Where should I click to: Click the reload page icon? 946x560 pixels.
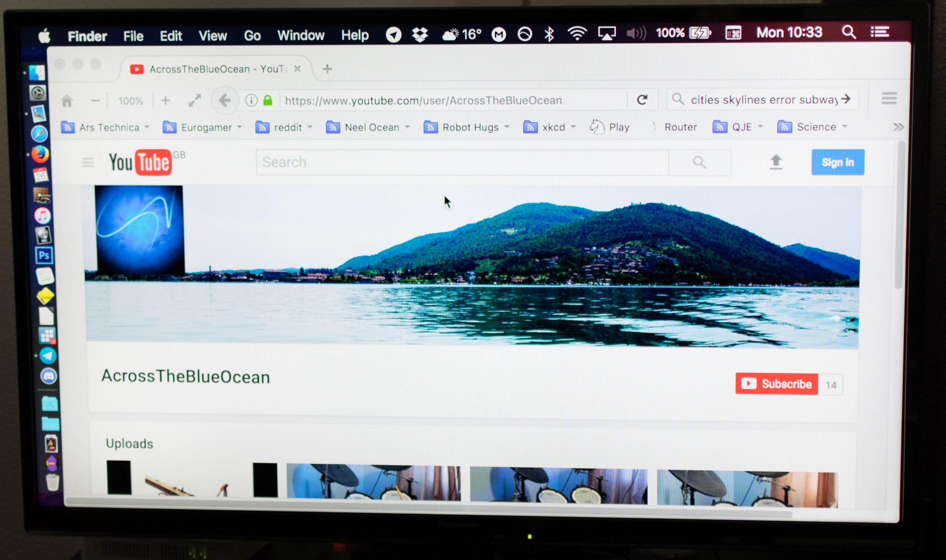click(x=642, y=100)
